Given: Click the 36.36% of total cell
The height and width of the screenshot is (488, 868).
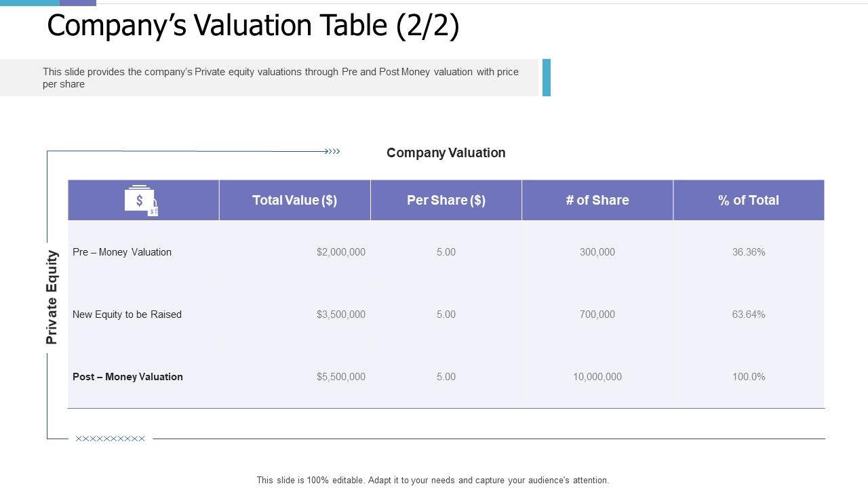Looking at the screenshot, I should point(749,252).
